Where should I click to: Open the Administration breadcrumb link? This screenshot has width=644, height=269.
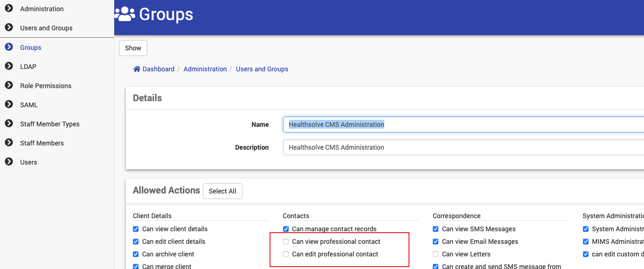[205, 69]
